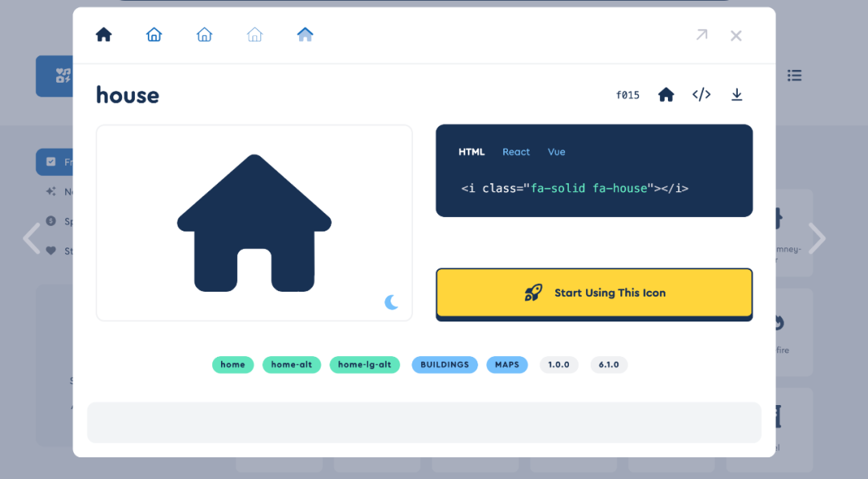Screen dimensions: 868x479
Task: Click the home alias tag
Action: 232,365
